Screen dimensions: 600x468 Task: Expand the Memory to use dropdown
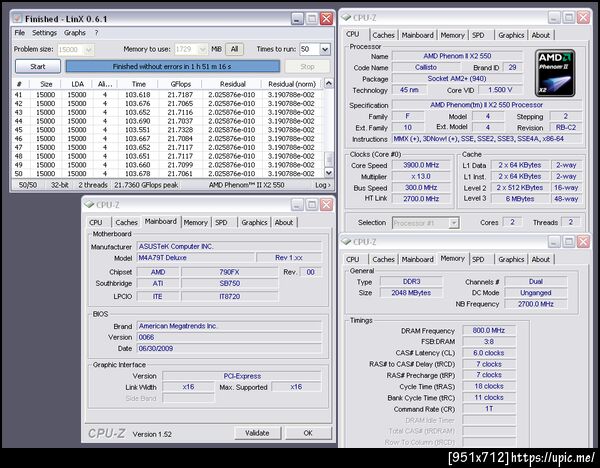click(x=203, y=49)
